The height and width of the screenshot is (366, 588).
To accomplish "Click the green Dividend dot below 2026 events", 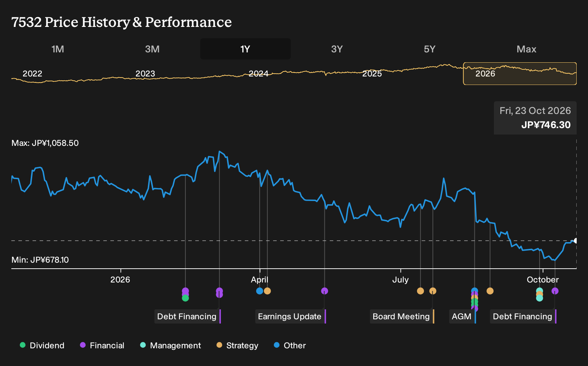I will pyautogui.click(x=185, y=298).
